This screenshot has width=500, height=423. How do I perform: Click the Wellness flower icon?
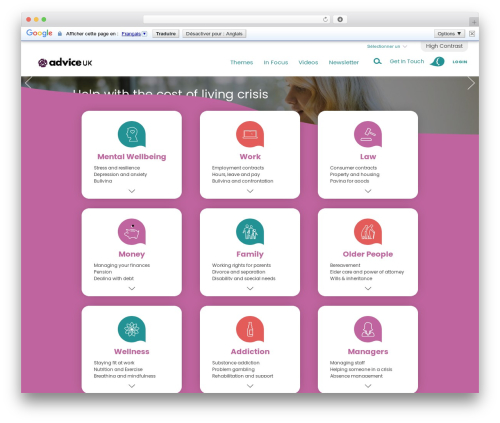coord(132,329)
